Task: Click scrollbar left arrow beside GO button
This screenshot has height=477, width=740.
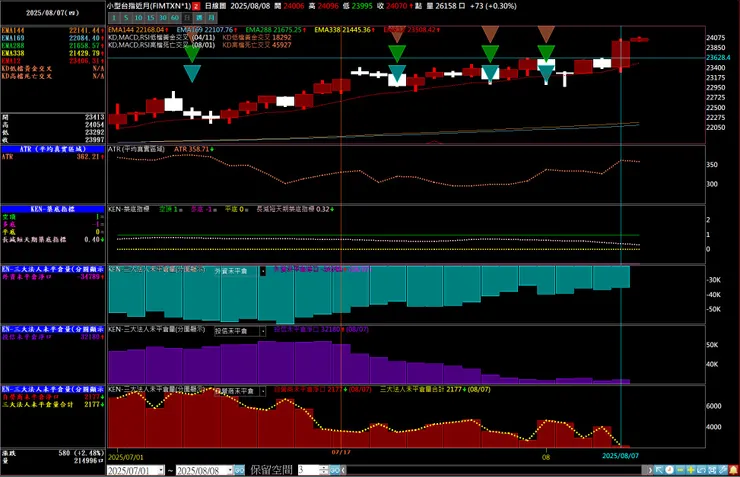Action: [x=343, y=470]
